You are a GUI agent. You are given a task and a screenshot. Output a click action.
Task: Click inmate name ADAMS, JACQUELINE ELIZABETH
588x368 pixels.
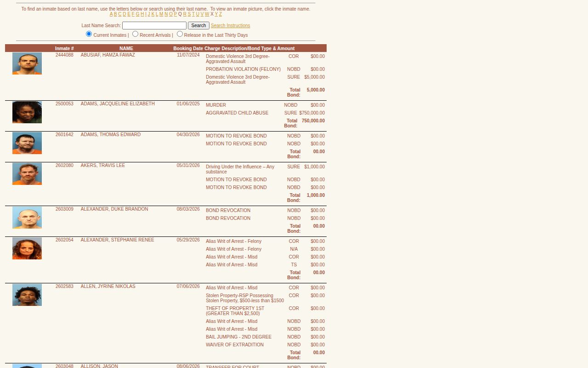pyautogui.click(x=118, y=104)
